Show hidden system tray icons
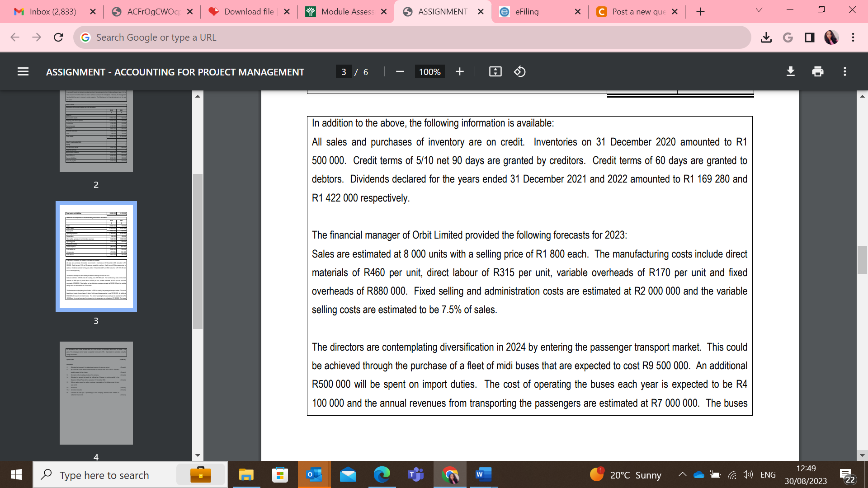Image resolution: width=868 pixels, height=488 pixels. (682, 475)
